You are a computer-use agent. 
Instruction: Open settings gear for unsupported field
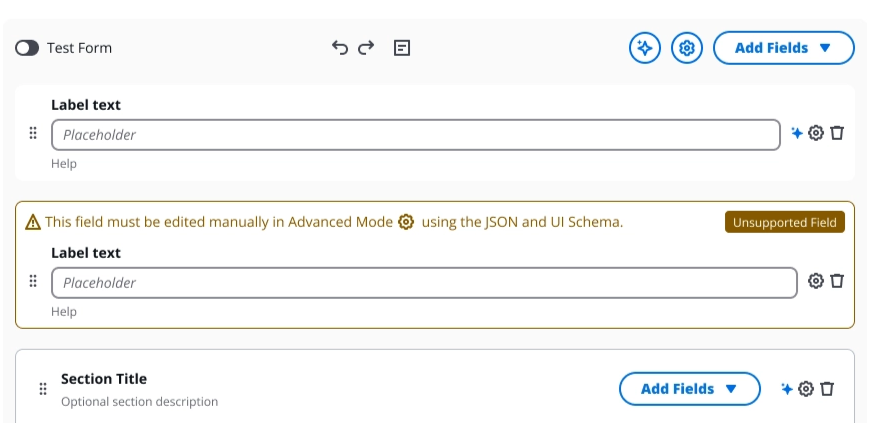(x=816, y=281)
